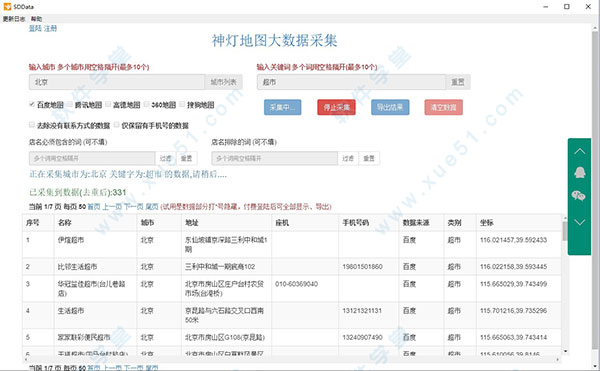Toggle the 百度地图 checkbox
600x371 pixels.
click(x=32, y=104)
